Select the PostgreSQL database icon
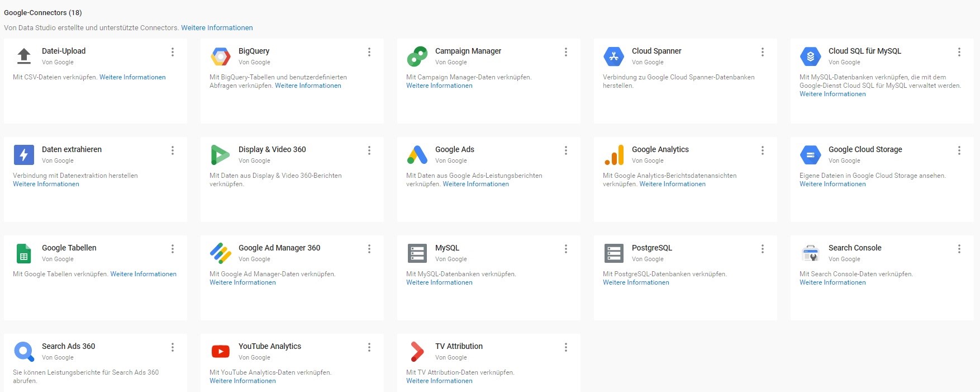Image resolution: width=980 pixels, height=392 pixels. pyautogui.click(x=614, y=253)
